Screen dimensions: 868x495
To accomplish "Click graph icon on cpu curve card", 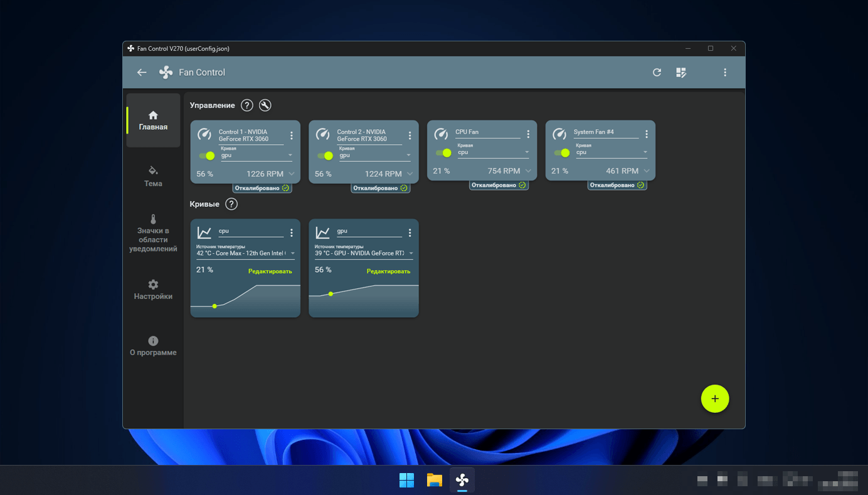I will coord(204,232).
